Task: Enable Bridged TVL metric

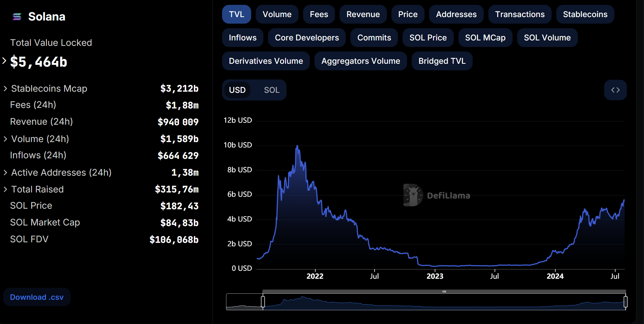Action: coord(442,61)
